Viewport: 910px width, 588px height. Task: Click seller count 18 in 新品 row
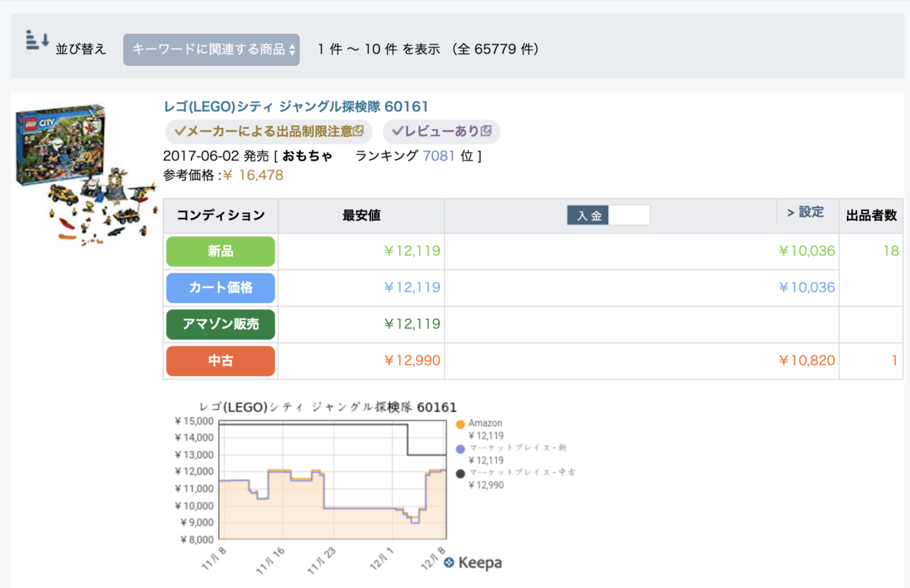click(891, 251)
